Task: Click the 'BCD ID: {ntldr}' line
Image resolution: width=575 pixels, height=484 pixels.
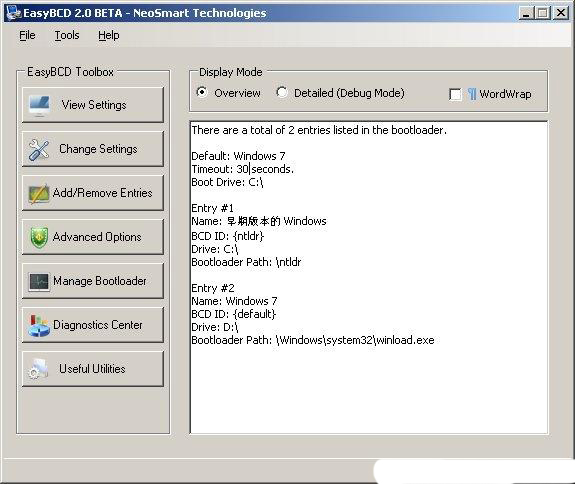Action: click(227, 236)
